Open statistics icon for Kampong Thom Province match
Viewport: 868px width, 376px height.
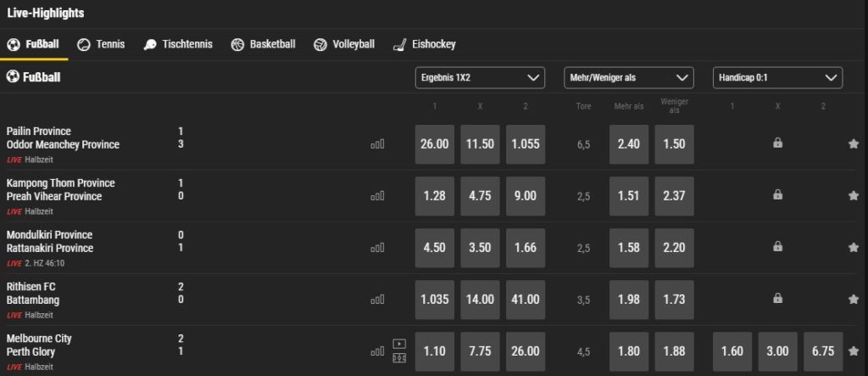coord(377,196)
